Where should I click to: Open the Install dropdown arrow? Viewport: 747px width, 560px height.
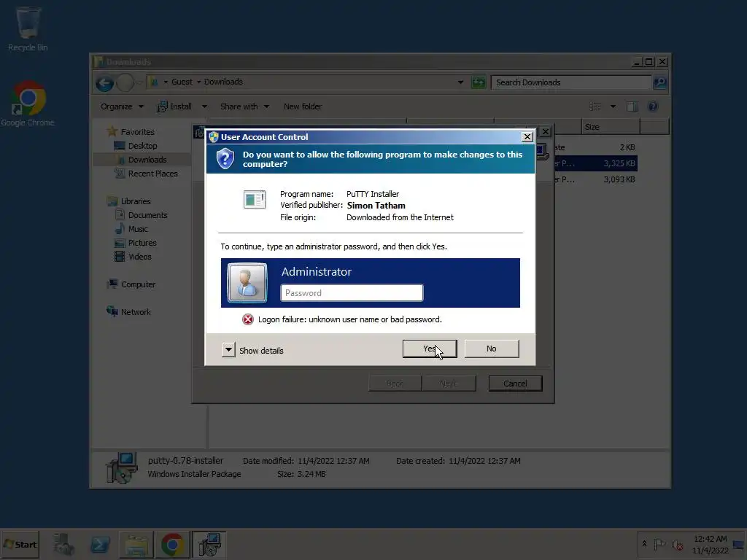click(204, 106)
